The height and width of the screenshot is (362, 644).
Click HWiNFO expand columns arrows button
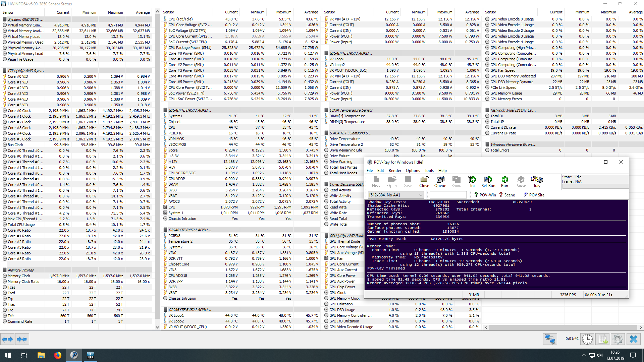7,339
